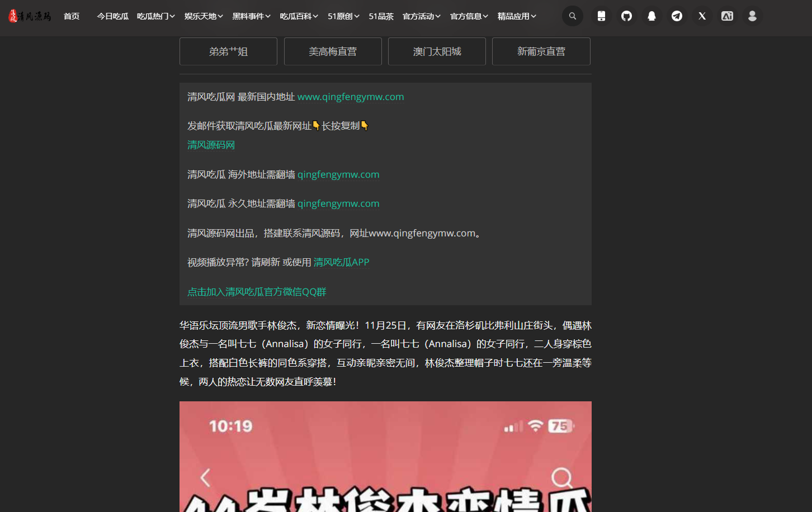Click the QQ penguin icon
The width and height of the screenshot is (812, 512).
pyautogui.click(x=652, y=16)
